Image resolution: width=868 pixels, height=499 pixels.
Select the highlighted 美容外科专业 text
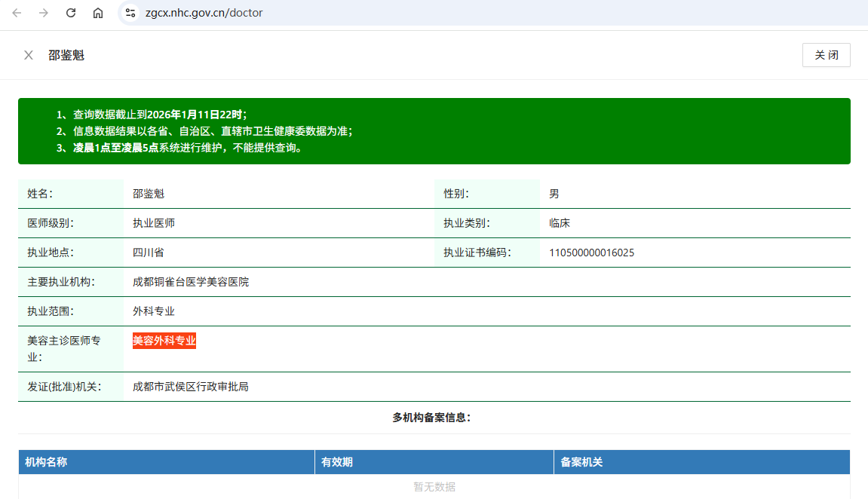click(x=164, y=341)
